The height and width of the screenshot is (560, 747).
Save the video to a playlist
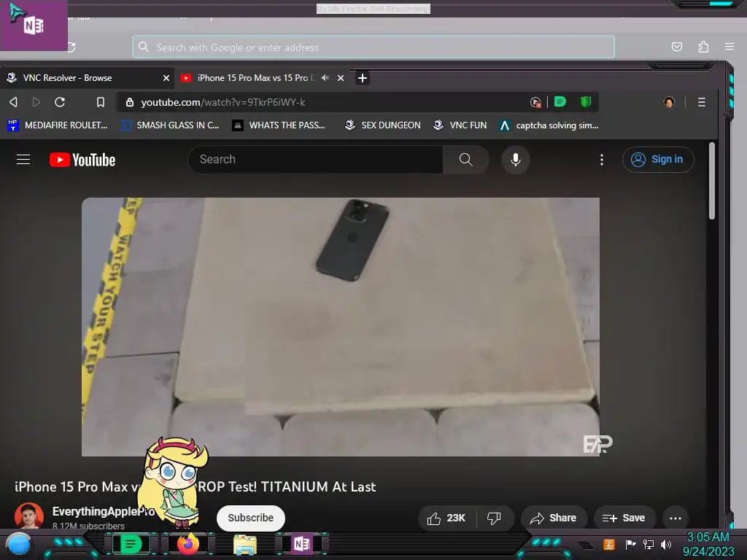(624, 518)
